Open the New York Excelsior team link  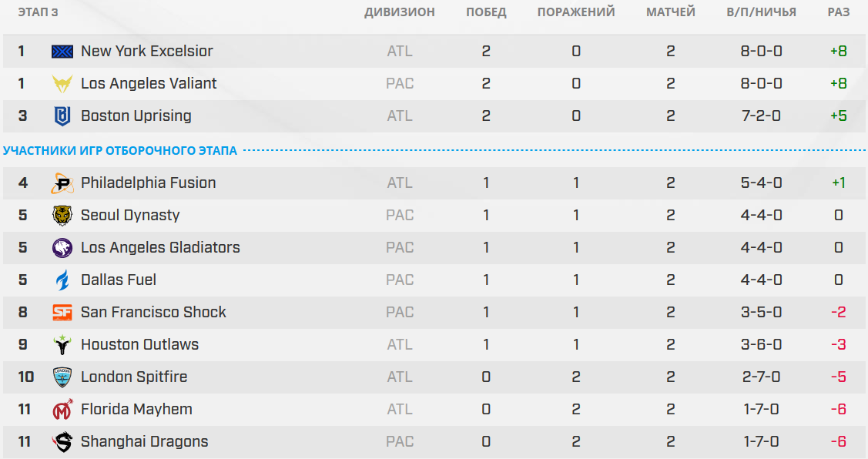pos(146,52)
